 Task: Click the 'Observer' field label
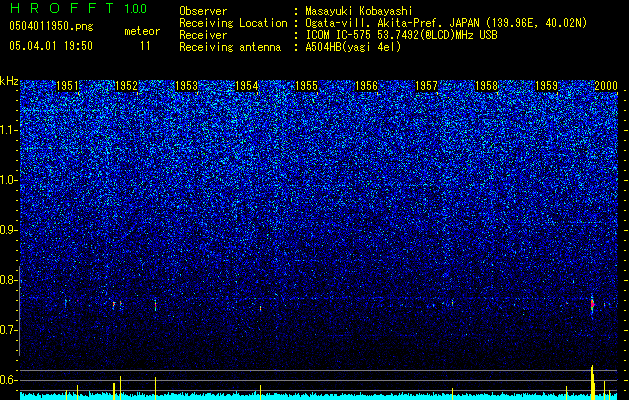pos(203,11)
